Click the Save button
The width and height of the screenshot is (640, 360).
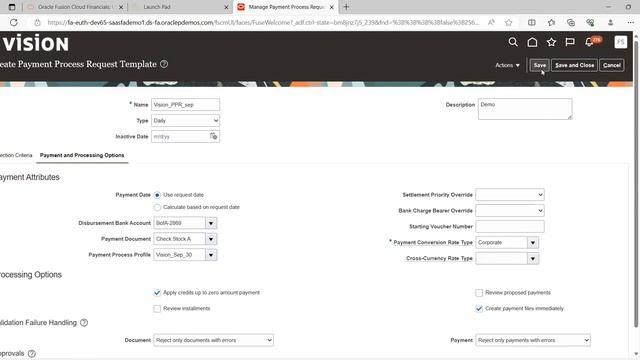click(x=540, y=65)
